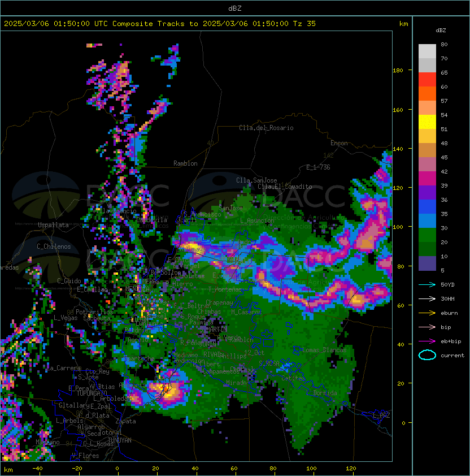Click the yellow eburn arrow icon
Screen dimensions: 470x476
(x=427, y=313)
